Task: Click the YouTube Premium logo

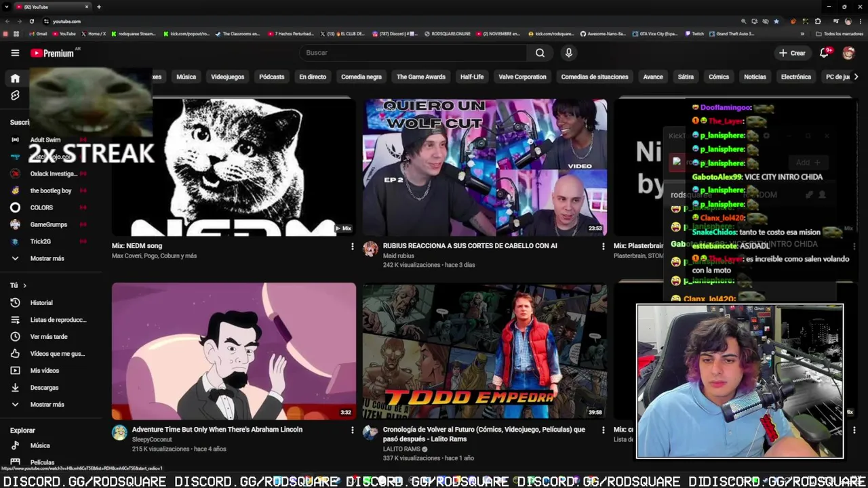Action: (x=52, y=53)
